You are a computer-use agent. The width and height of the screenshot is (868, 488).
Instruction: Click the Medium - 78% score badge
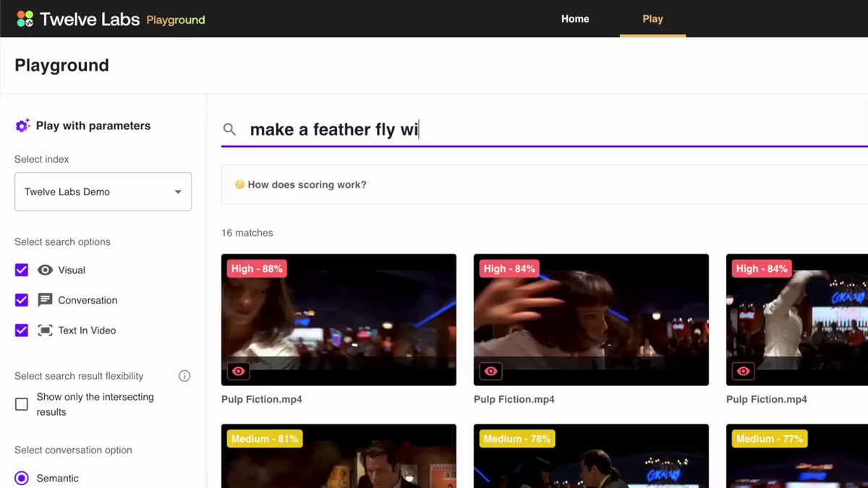pos(517,439)
